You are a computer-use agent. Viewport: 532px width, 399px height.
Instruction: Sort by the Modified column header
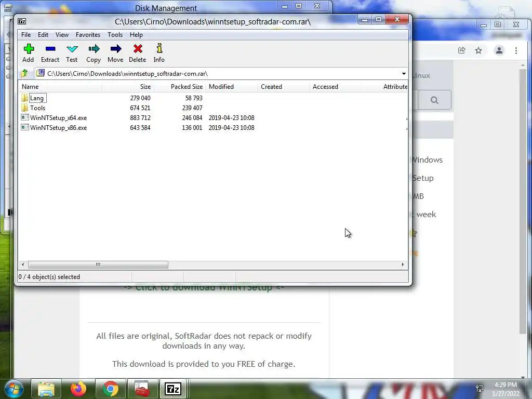click(231, 87)
